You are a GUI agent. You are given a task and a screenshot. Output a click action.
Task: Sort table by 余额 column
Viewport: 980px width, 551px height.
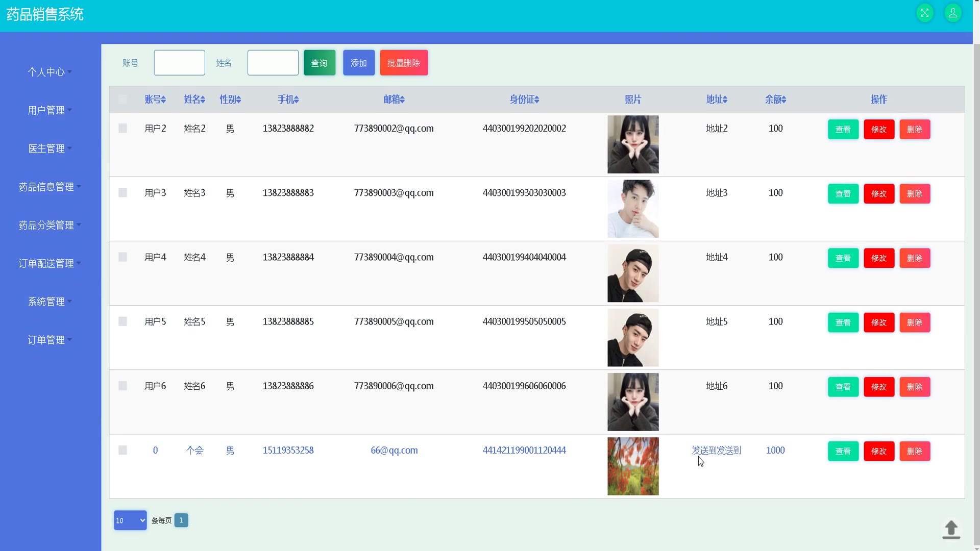coord(775,99)
